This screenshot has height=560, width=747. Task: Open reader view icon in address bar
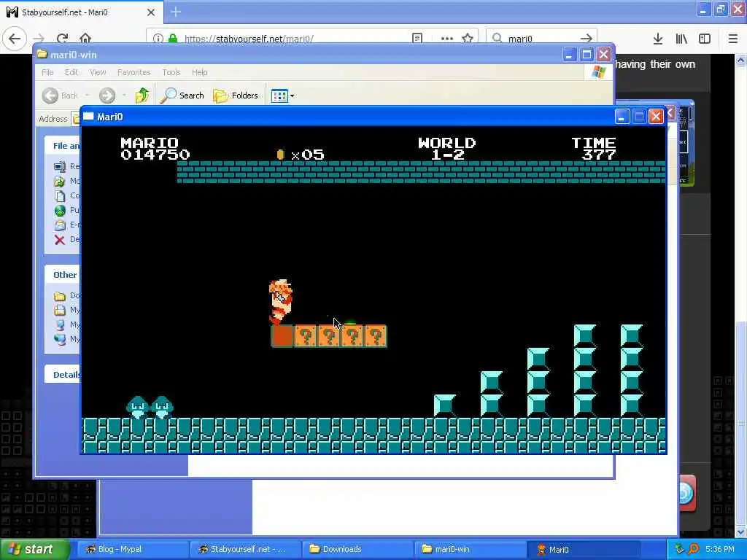417,38
